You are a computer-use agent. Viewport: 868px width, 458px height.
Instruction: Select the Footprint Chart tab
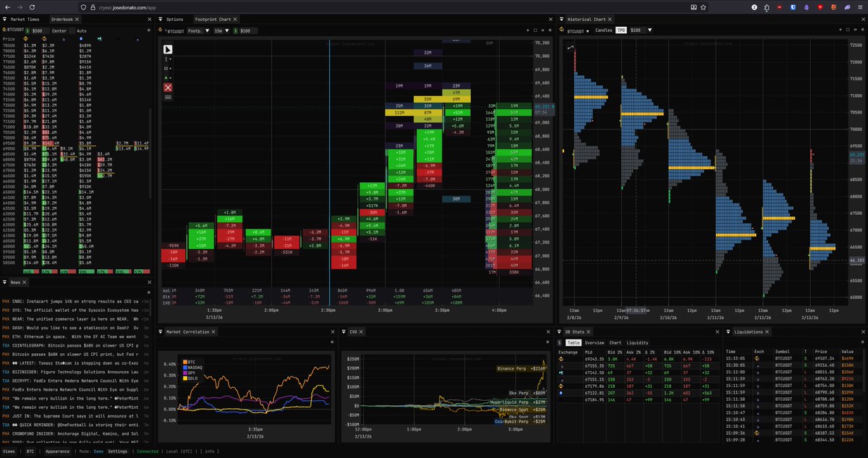[x=213, y=20]
